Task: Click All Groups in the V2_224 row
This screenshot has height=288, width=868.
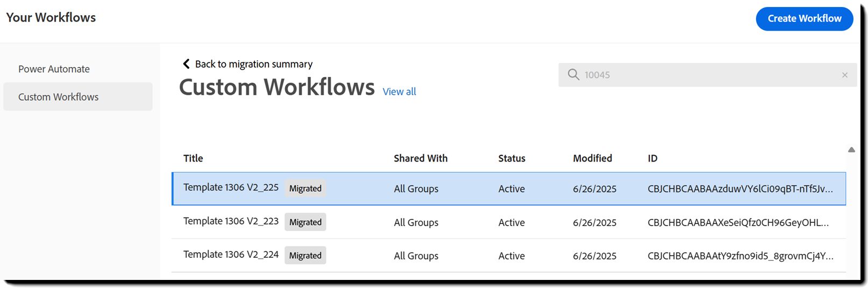Action: pyautogui.click(x=416, y=256)
